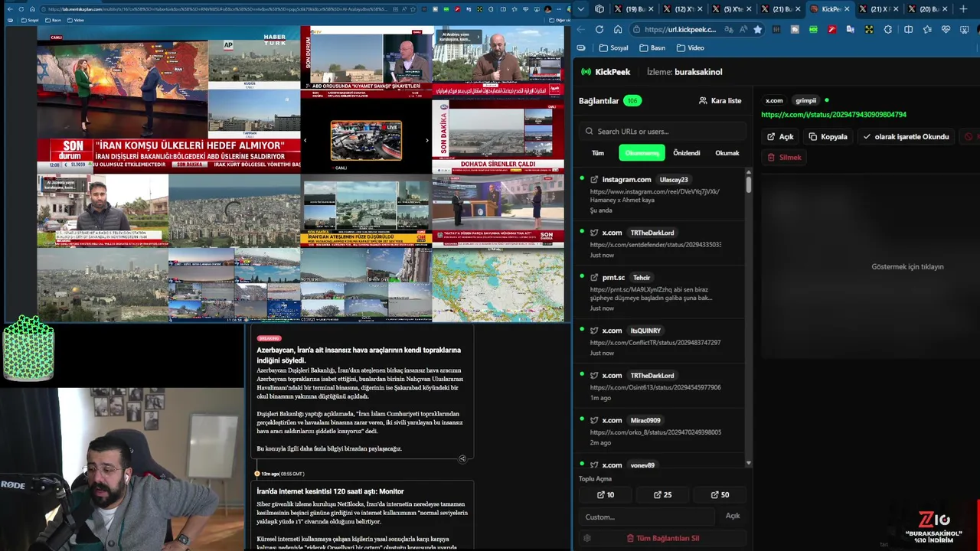Bookmark the KickPeek page with star icon
980x551 pixels.
point(757,29)
